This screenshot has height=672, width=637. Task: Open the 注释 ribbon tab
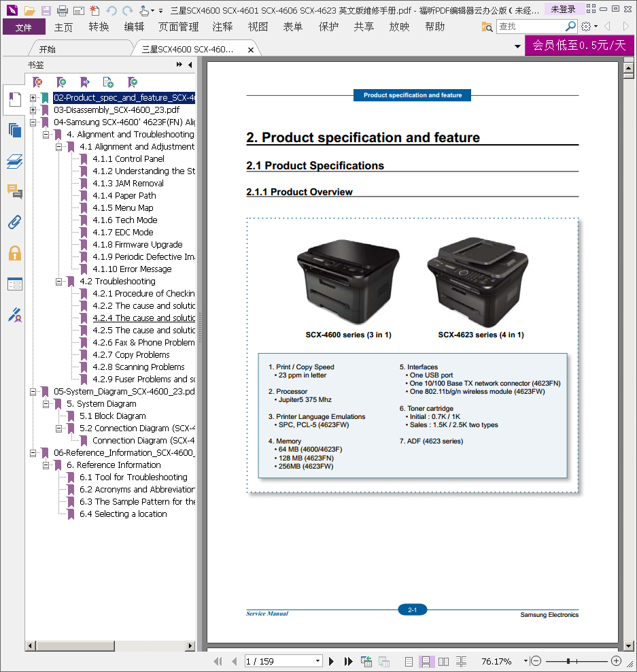click(223, 27)
